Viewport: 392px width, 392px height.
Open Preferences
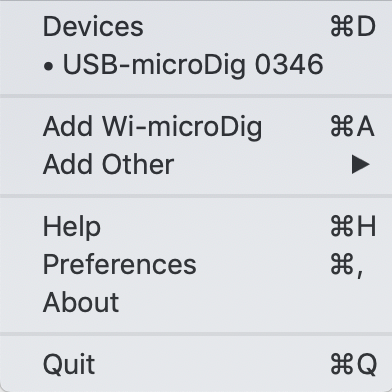click(x=196, y=264)
